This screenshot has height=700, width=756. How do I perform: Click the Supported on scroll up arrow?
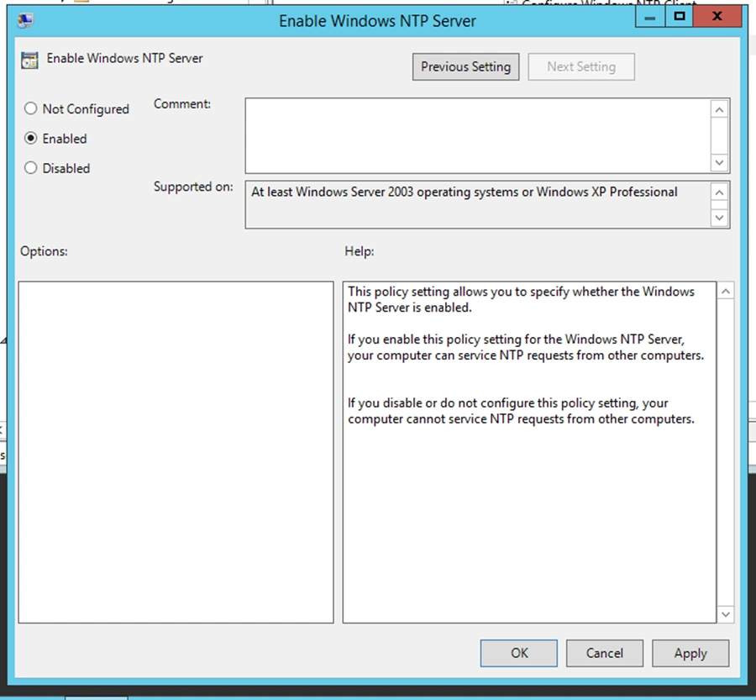tap(719, 193)
